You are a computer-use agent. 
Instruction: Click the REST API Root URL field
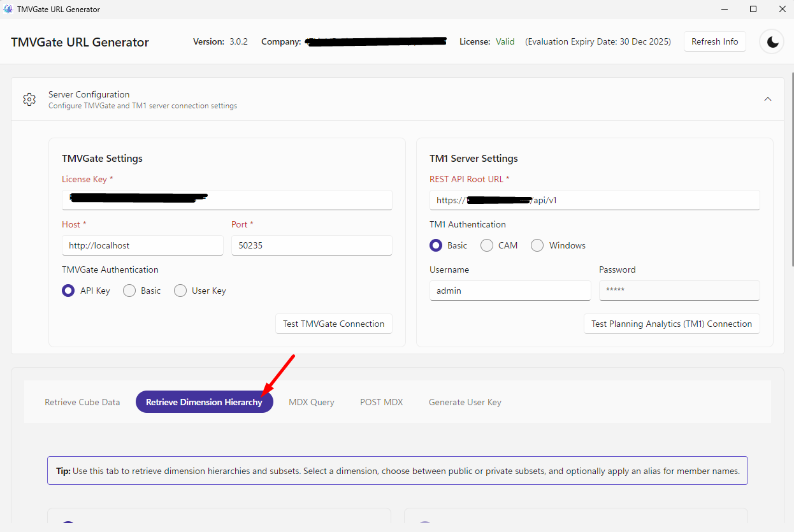click(595, 200)
